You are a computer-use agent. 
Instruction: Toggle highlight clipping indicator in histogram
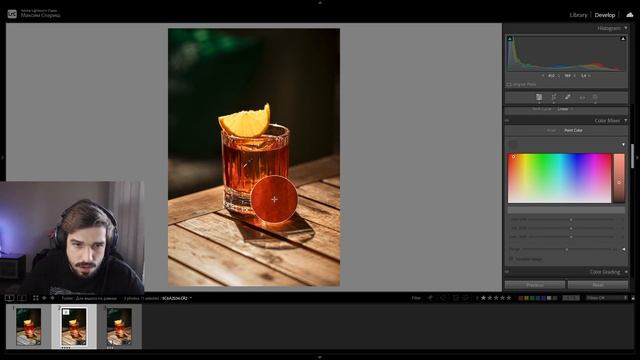(623, 39)
